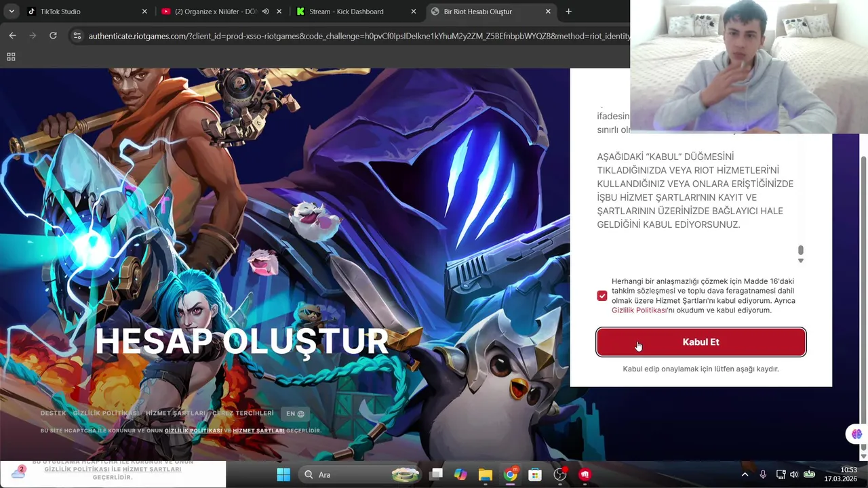Open Task View from the taskbar

(x=436, y=474)
